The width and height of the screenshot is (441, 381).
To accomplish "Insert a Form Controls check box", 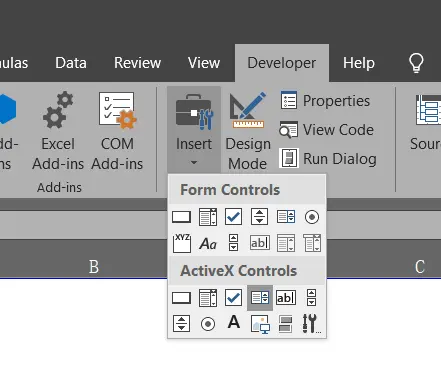I will (x=234, y=217).
